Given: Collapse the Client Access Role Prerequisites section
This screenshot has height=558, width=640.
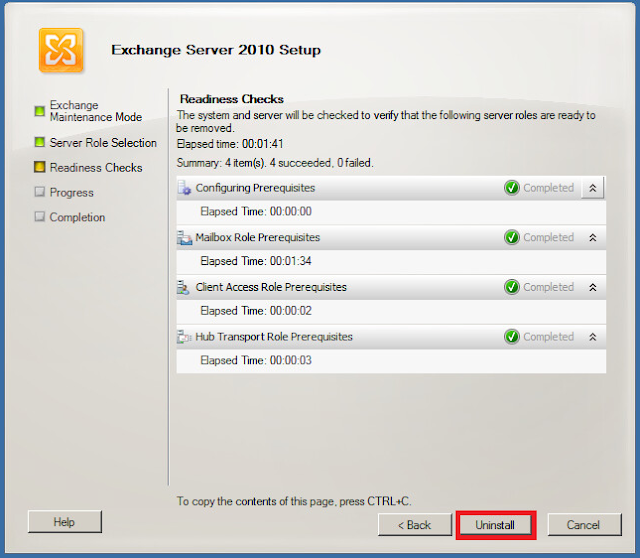Looking at the screenshot, I should coord(593,287).
